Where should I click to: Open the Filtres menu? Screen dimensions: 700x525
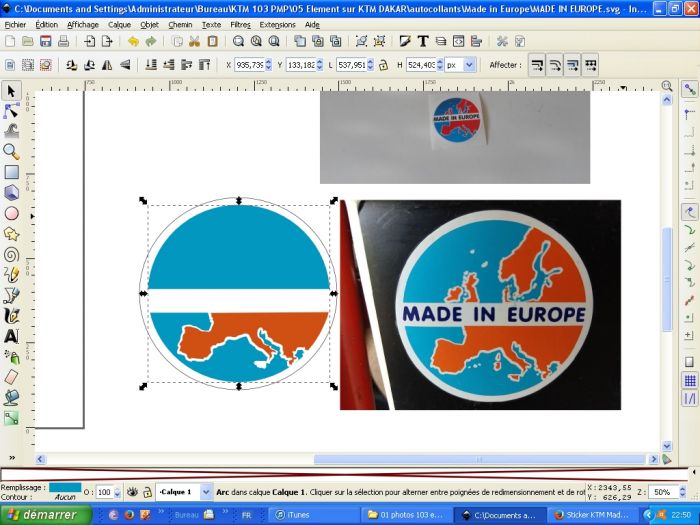click(x=240, y=24)
